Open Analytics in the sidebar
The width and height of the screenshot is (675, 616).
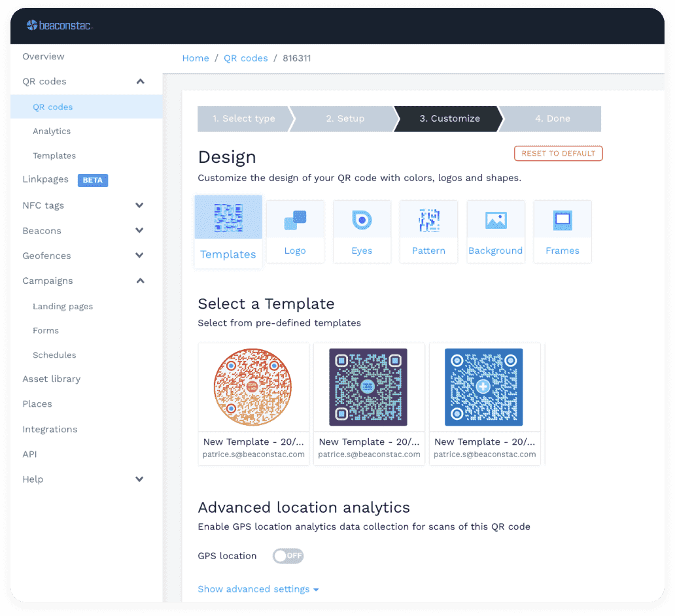click(x=52, y=131)
